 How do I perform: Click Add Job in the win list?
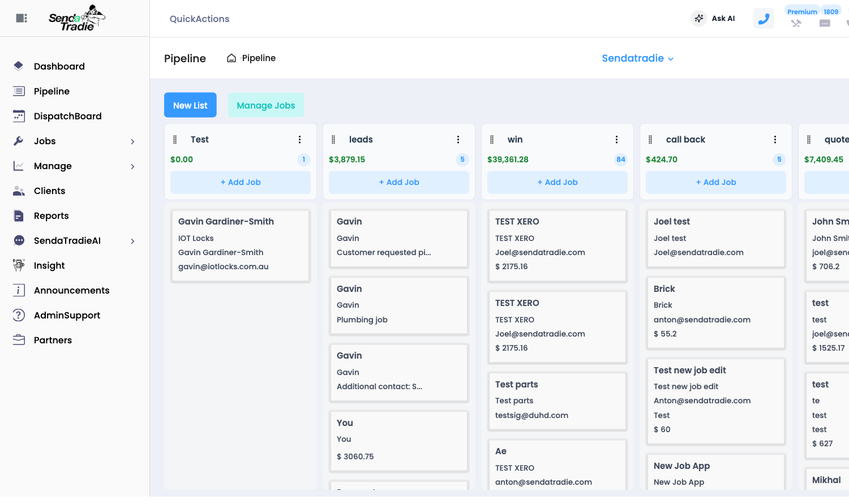pos(558,182)
